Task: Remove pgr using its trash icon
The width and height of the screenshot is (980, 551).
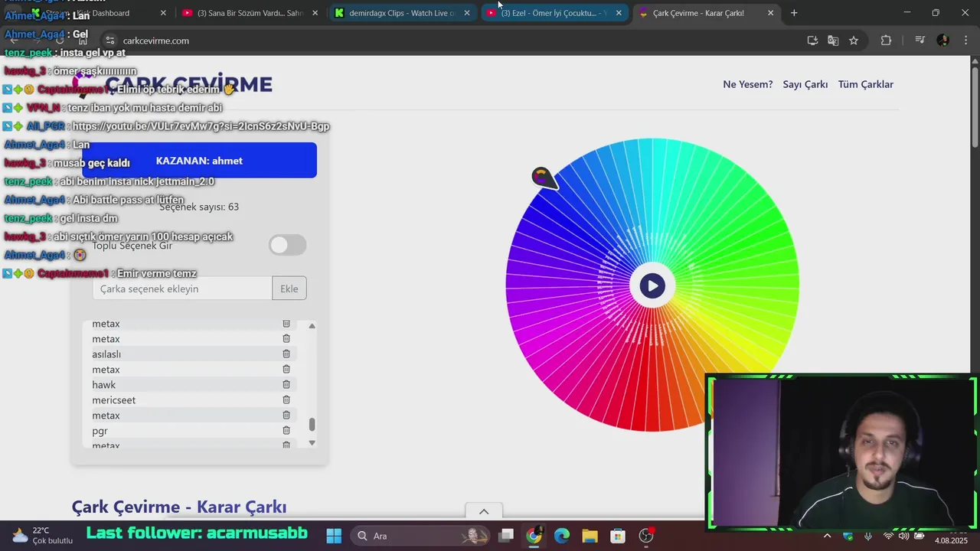Action: tap(286, 430)
